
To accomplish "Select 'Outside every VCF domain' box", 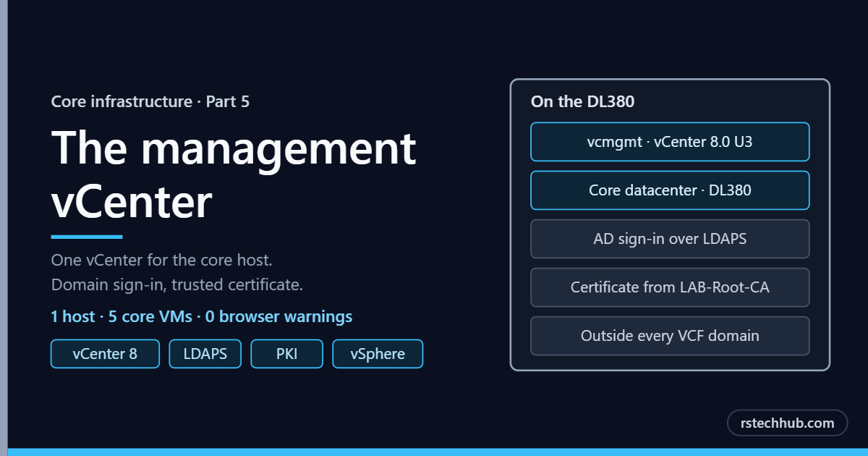I will point(670,336).
